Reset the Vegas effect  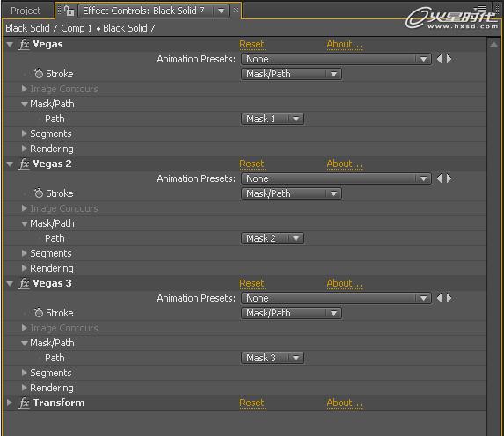252,44
